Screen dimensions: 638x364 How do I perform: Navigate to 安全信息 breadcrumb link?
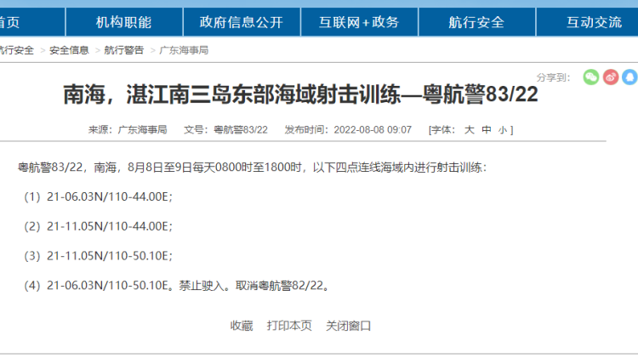click(x=69, y=50)
